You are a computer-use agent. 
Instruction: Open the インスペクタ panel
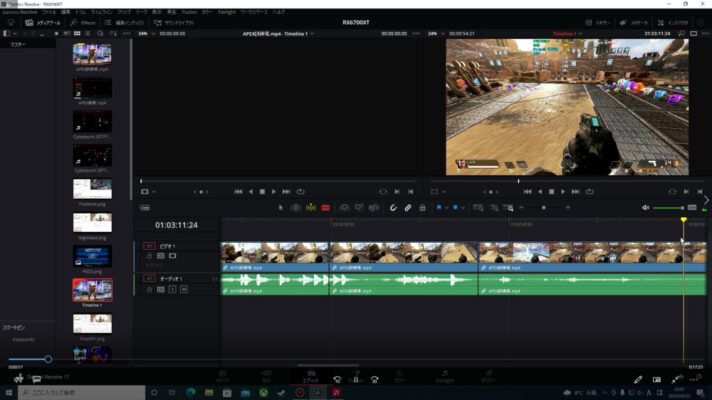[x=672, y=22]
